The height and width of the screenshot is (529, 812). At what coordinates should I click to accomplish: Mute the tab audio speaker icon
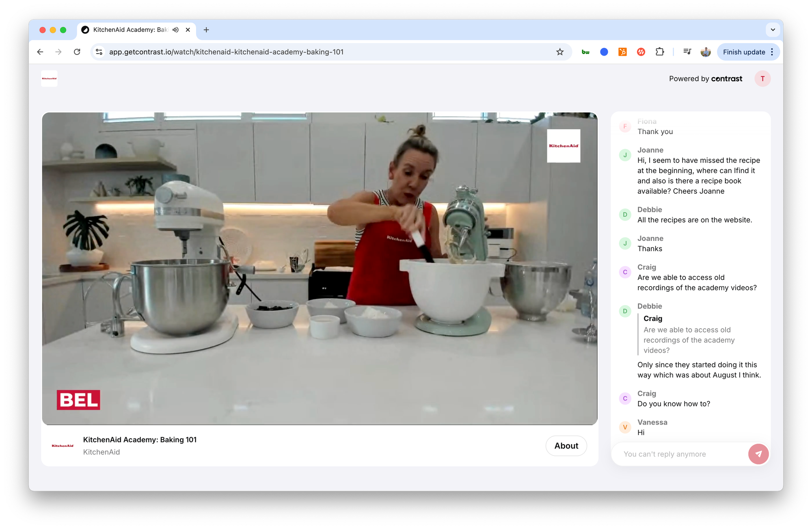click(x=175, y=30)
